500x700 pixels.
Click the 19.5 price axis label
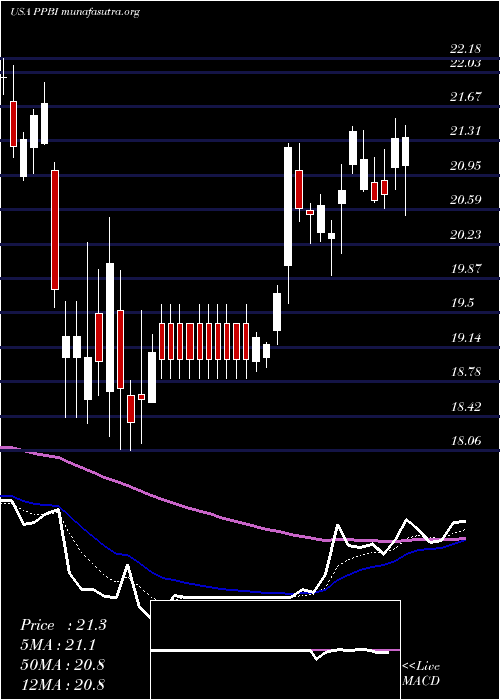coord(462,303)
